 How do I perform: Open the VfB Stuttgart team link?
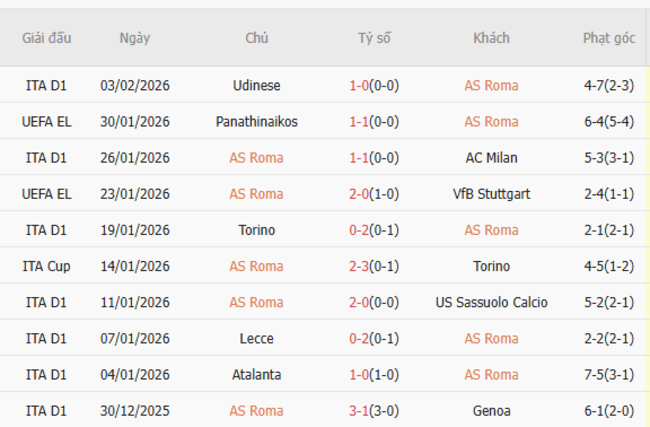pyautogui.click(x=491, y=194)
